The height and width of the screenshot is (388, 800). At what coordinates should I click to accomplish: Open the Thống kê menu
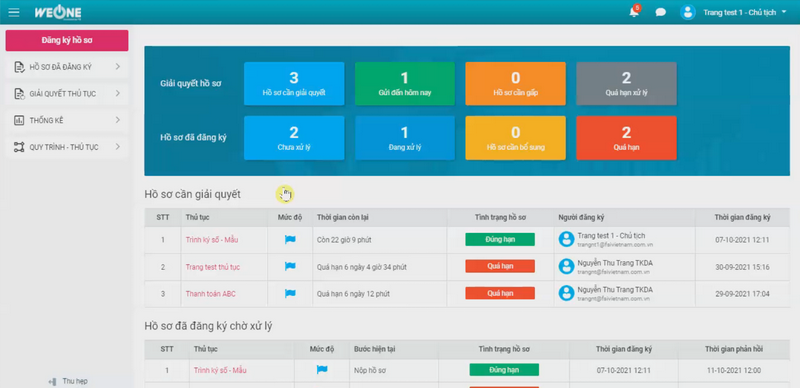tap(67, 120)
